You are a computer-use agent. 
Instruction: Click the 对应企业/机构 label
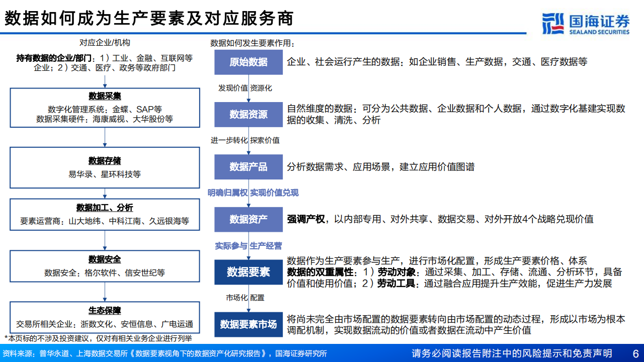click(x=105, y=43)
